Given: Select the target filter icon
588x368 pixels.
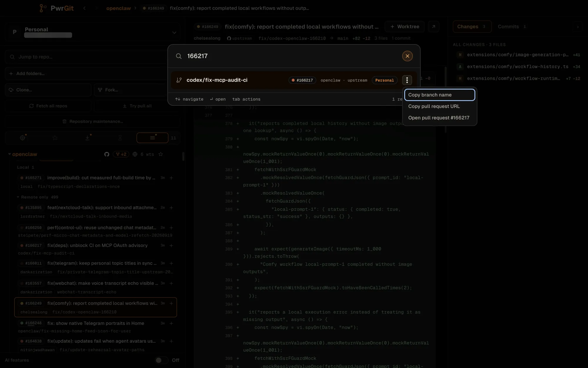Looking at the screenshot, I should pyautogui.click(x=23, y=137).
